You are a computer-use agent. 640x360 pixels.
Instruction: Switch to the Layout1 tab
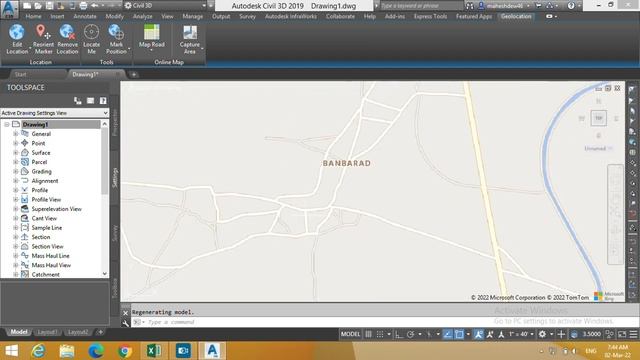(47, 332)
